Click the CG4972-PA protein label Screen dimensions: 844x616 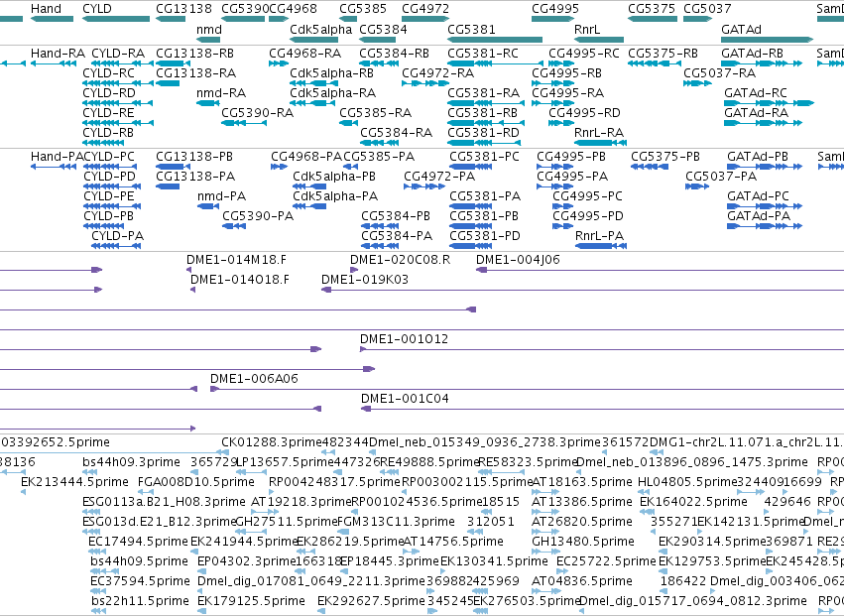[439, 177]
